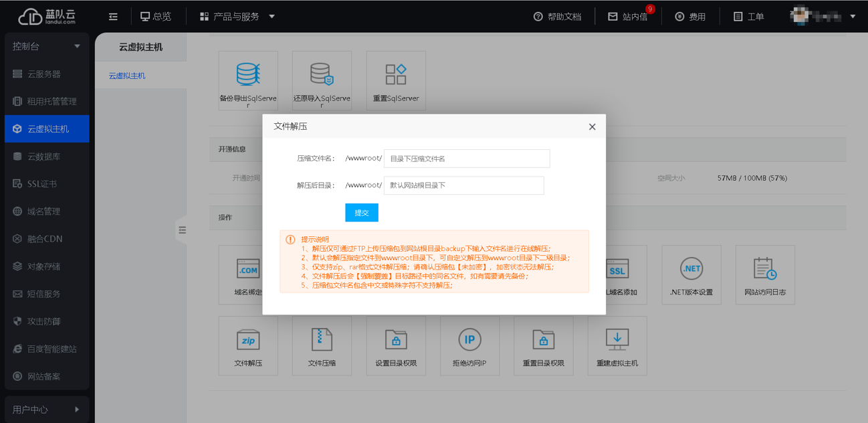Open 设置目录权限 tool
Image resolution: width=868 pixels, height=423 pixels.
click(x=396, y=345)
